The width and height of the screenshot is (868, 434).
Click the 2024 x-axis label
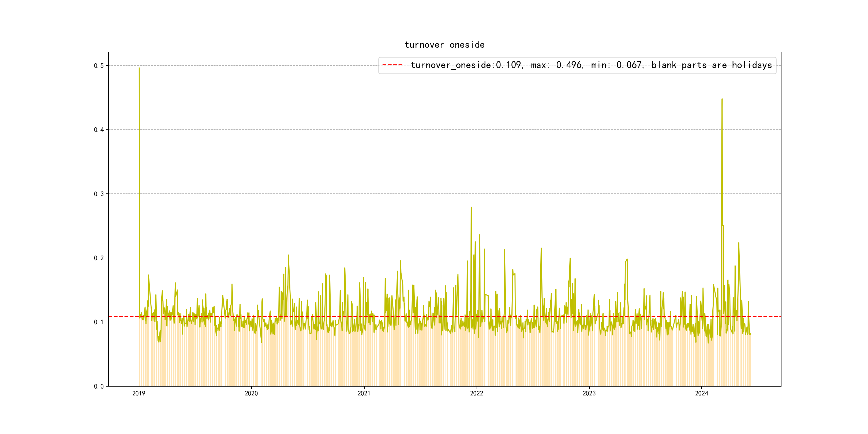pyautogui.click(x=702, y=393)
